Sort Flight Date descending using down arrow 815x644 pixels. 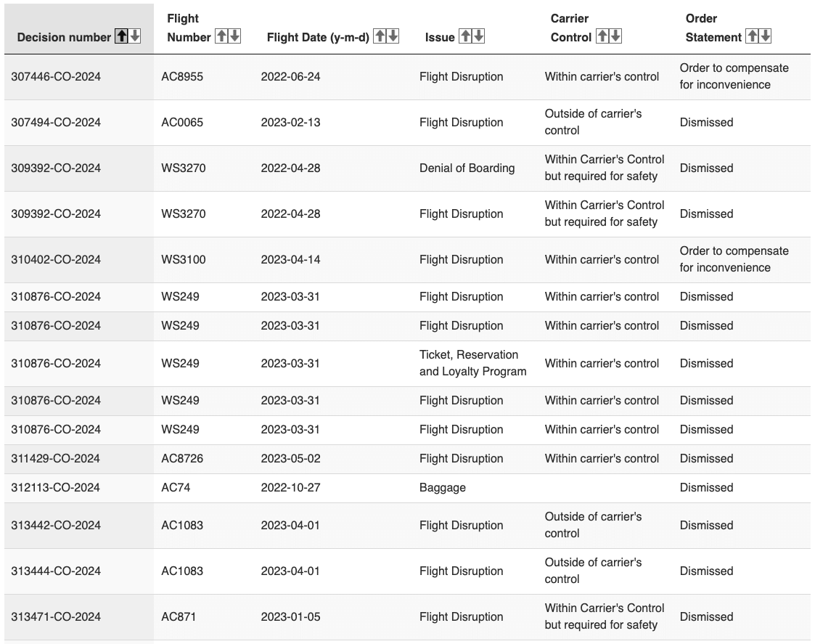click(x=393, y=36)
